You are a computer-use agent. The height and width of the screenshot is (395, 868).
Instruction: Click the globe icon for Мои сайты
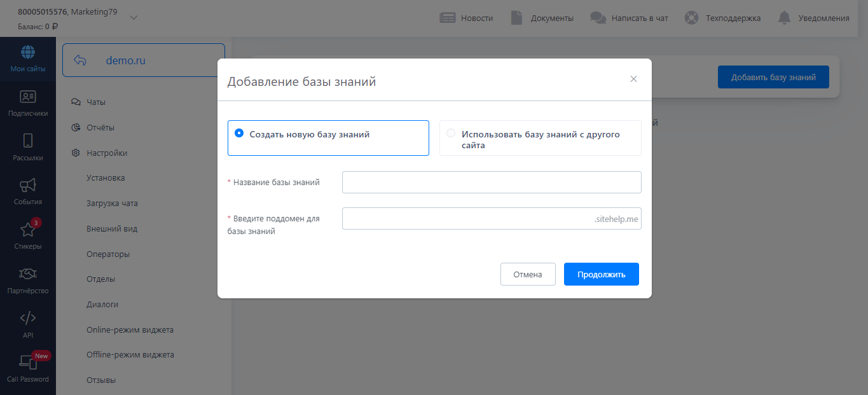[28, 52]
